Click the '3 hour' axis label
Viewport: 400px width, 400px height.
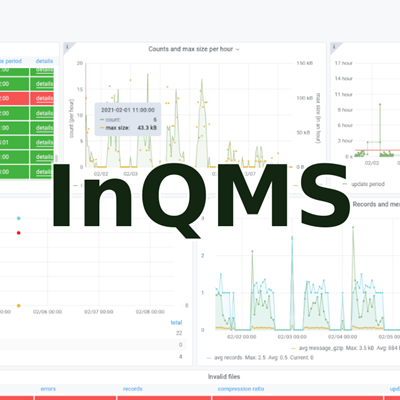[x=345, y=141]
